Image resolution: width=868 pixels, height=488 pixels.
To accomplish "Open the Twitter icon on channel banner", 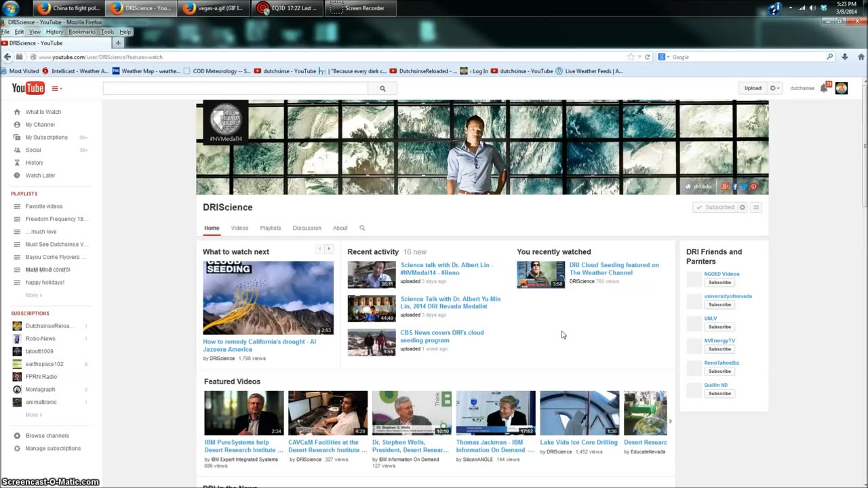I will [x=744, y=186].
